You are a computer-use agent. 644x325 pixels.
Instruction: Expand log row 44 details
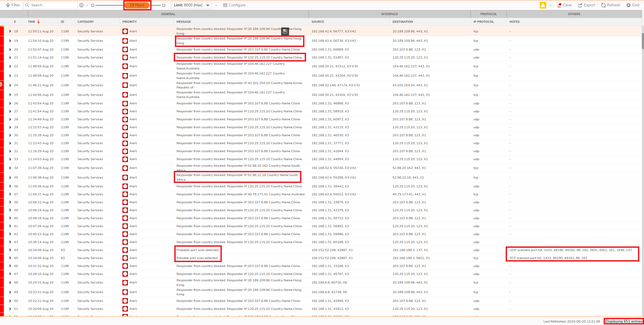[10, 250]
